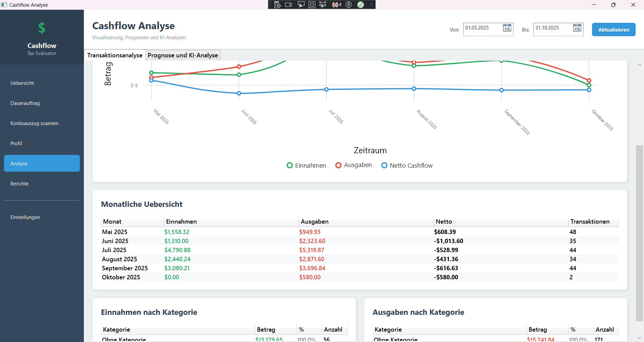Select the screen recording camera icon in the toolbar

(x=288, y=5)
